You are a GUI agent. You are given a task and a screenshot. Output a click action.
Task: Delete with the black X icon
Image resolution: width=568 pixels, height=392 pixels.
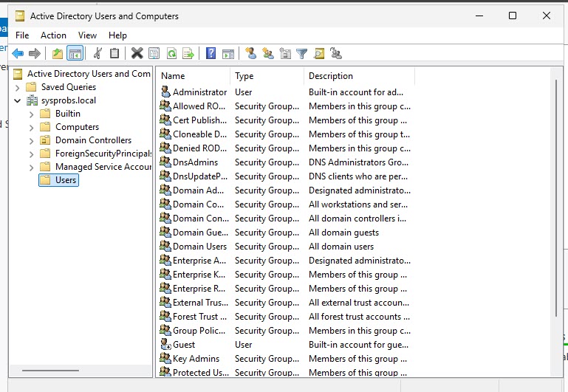click(x=137, y=54)
